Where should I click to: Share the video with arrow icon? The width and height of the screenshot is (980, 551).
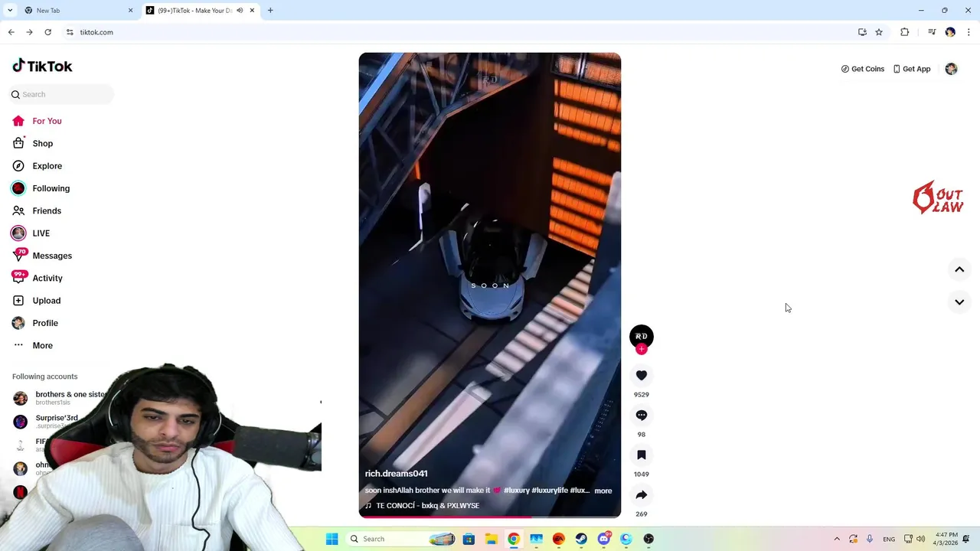pos(642,494)
